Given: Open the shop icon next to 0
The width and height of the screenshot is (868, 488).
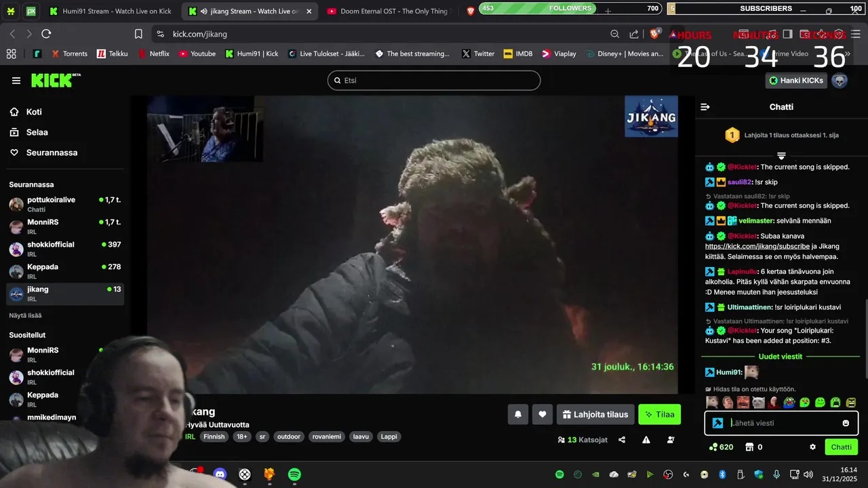Looking at the screenshot, I should [749, 447].
